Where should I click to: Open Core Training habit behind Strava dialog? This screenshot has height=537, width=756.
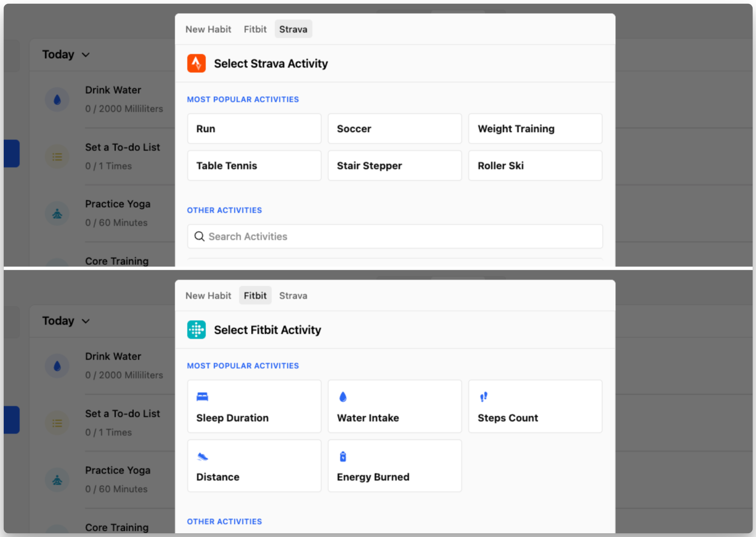click(x=117, y=261)
